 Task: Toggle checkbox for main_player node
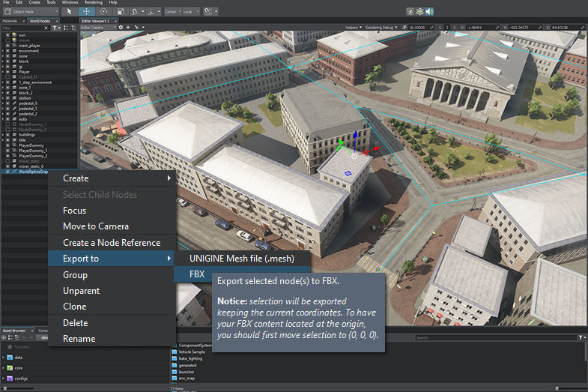click(x=8, y=46)
